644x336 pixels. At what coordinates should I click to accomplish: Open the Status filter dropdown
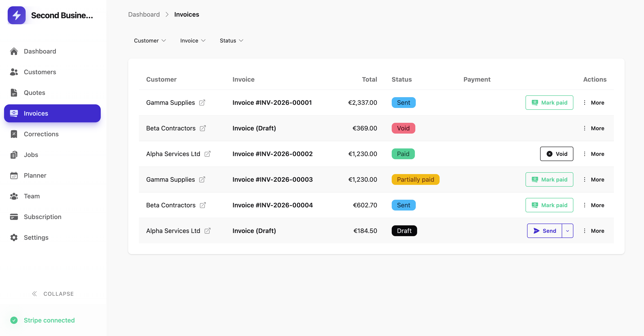[231, 40]
